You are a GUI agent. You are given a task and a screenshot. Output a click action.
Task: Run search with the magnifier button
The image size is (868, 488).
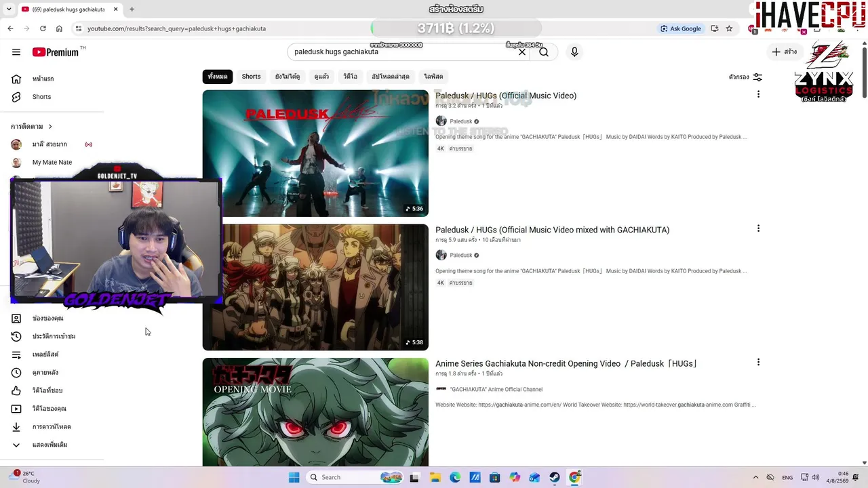[x=544, y=52]
